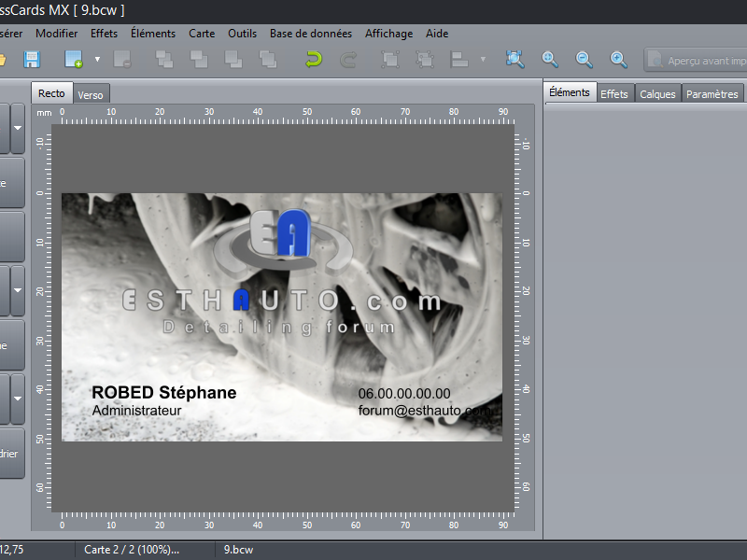Screen dimensions: 747x560
Task: Click the second layer-order icon in the toolbar
Action: coord(199,60)
